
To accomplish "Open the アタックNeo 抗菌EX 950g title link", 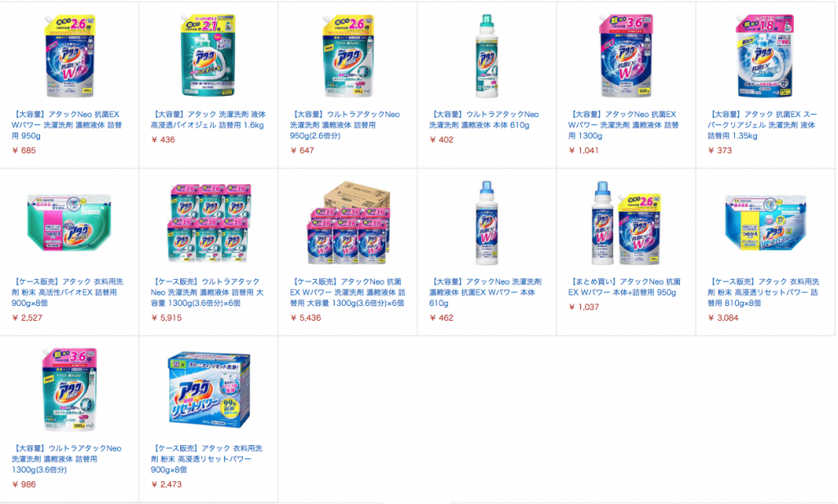I will point(67,125).
